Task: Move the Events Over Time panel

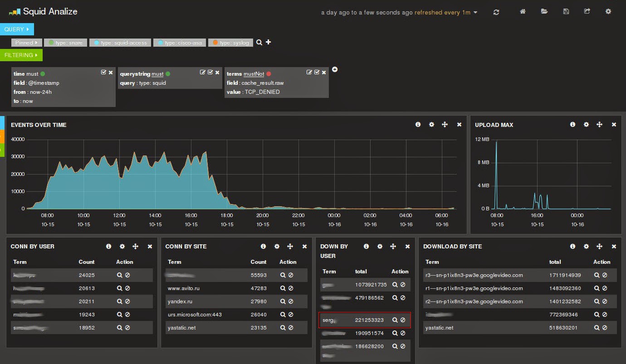Action: pyautogui.click(x=445, y=124)
